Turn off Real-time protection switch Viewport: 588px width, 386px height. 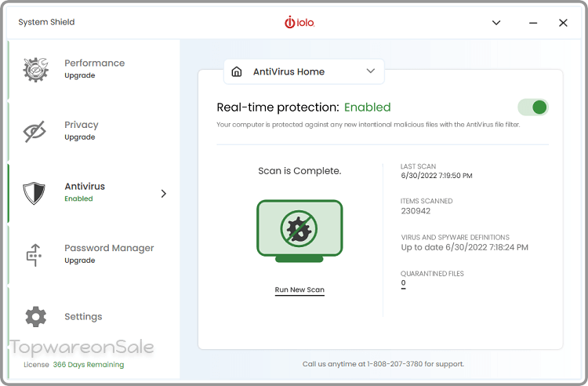click(x=533, y=107)
